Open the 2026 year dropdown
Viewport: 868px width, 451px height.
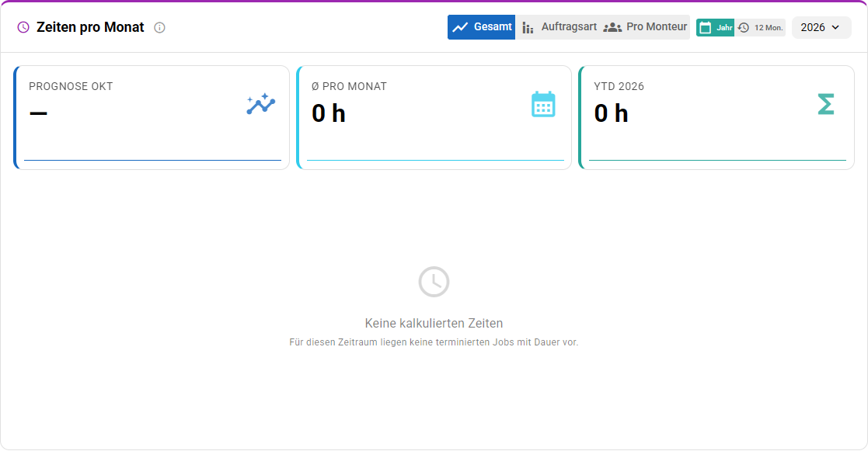tap(821, 28)
